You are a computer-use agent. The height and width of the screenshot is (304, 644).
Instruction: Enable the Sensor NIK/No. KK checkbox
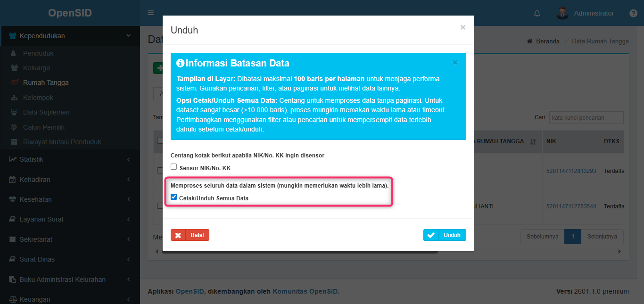[173, 167]
